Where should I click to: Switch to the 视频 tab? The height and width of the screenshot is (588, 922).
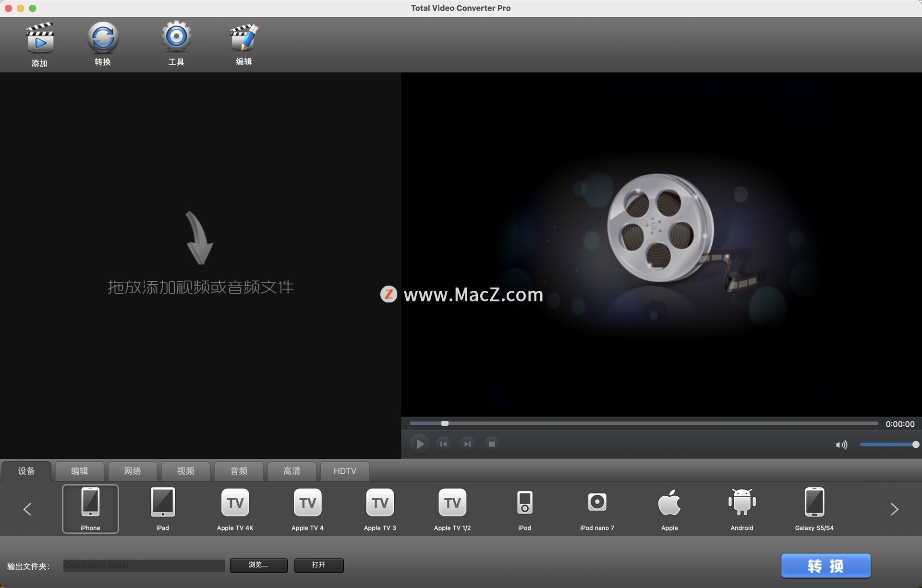186,471
